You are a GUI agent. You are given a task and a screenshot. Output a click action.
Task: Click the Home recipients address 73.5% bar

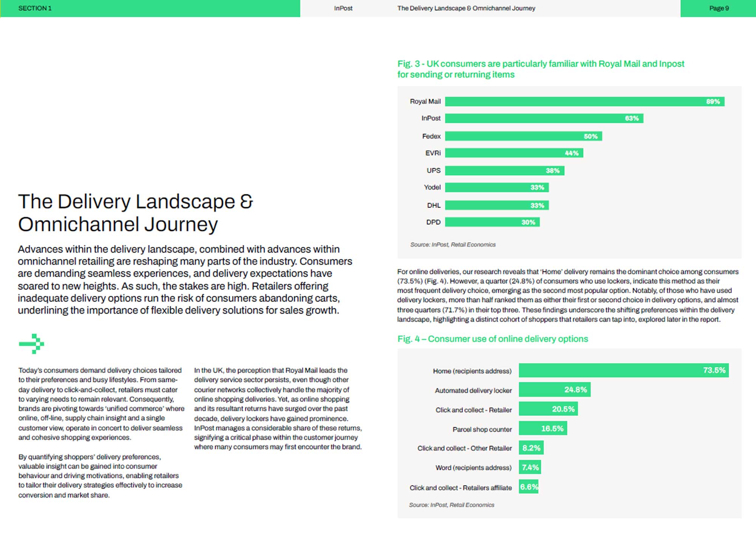pos(623,370)
